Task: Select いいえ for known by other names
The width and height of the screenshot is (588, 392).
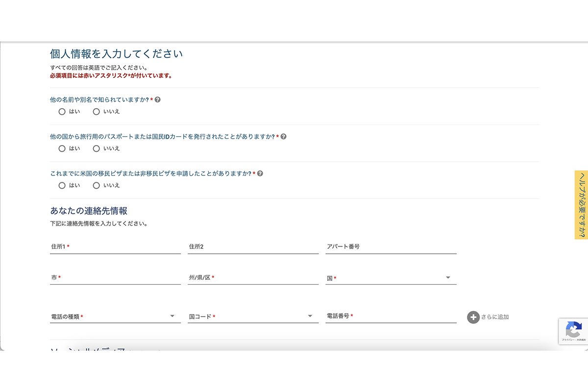Action: point(96,112)
